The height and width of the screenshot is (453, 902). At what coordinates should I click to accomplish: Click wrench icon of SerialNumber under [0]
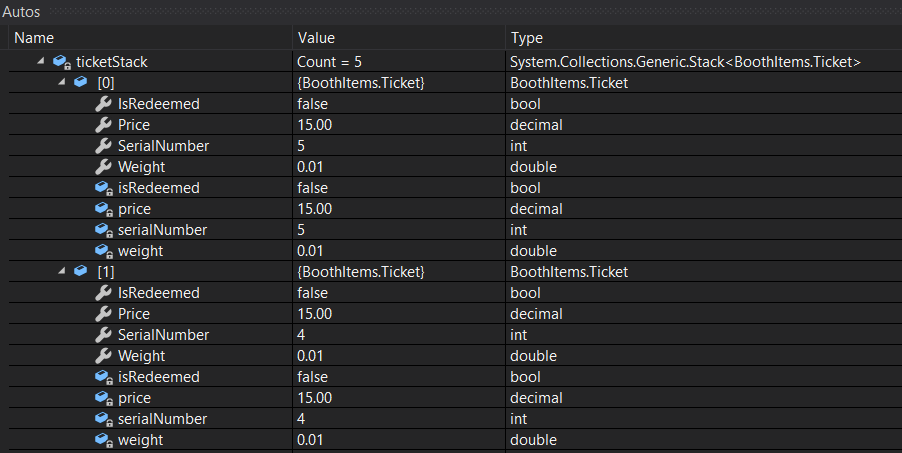click(103, 146)
